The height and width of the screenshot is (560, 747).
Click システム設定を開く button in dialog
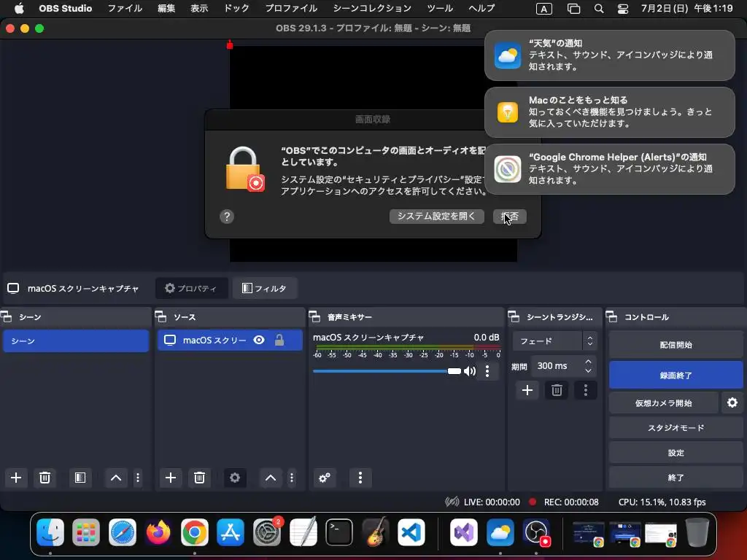point(437,216)
